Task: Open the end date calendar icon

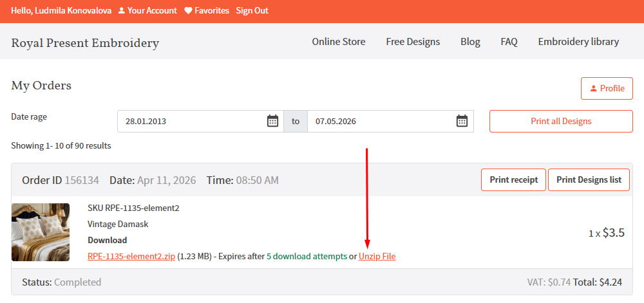Action: [462, 122]
